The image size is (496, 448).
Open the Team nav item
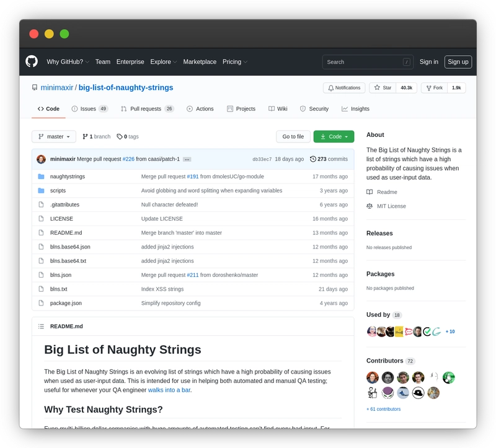(103, 61)
